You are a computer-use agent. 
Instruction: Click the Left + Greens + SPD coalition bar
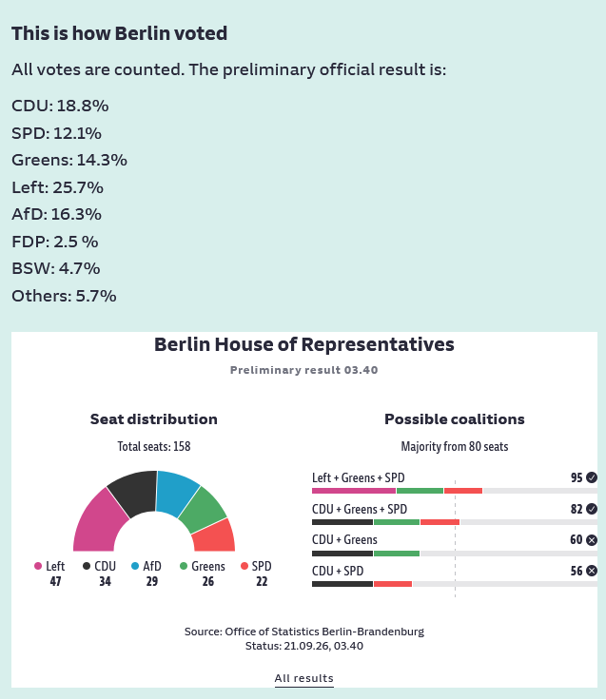tap(455, 491)
